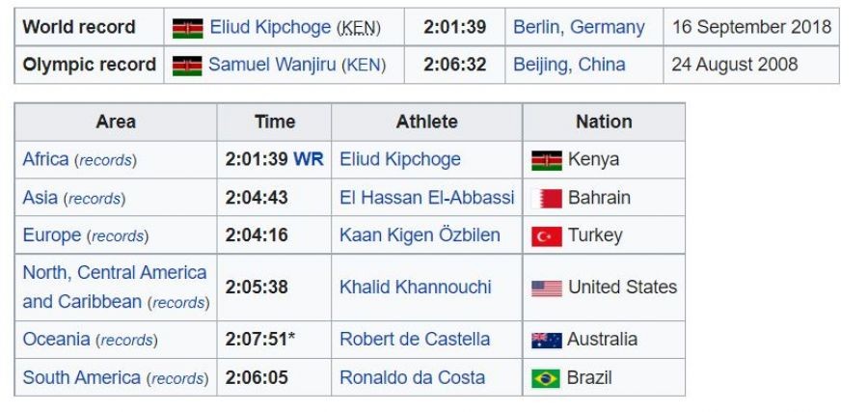
Task: Open the Berlin, Germany link
Action: coord(579,27)
